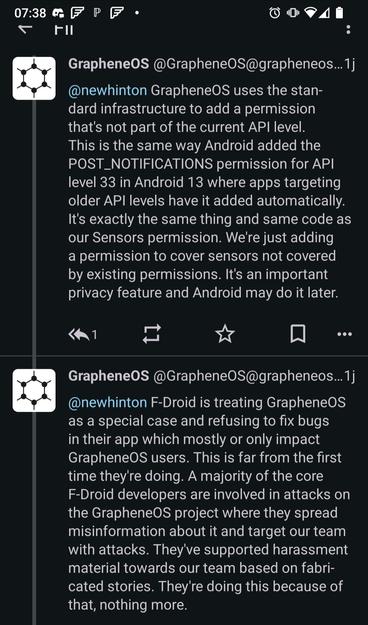The image size is (368, 625).
Task: Open the first post's timestamp 1j
Action: (x=350, y=64)
